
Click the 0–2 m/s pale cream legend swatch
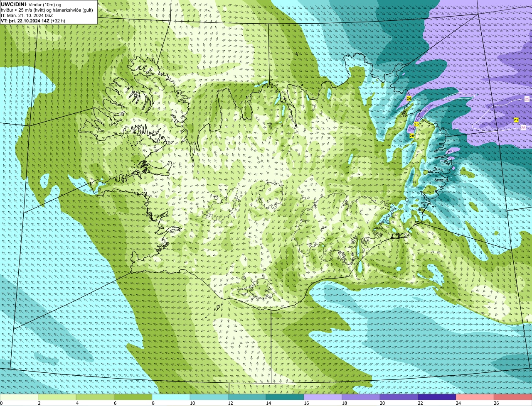click(19, 397)
